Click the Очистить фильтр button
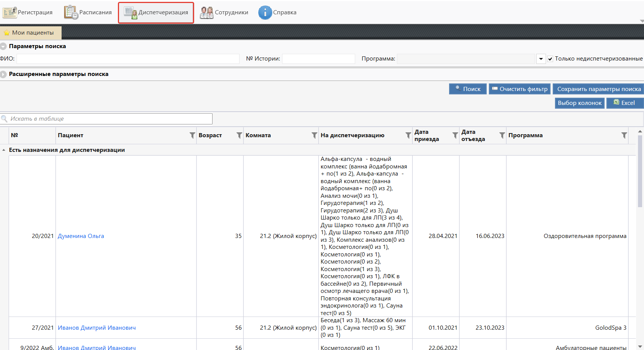Screen dimensions: 644x350 (519, 89)
